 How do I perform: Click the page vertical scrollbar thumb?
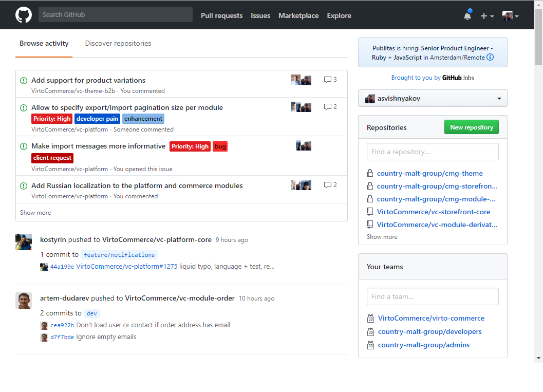(x=538, y=37)
